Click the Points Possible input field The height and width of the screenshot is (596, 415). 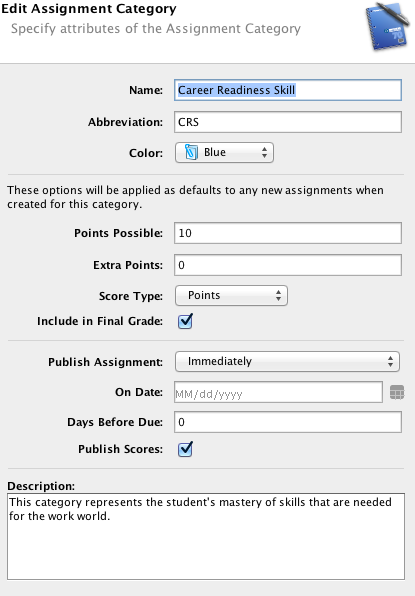pos(288,233)
